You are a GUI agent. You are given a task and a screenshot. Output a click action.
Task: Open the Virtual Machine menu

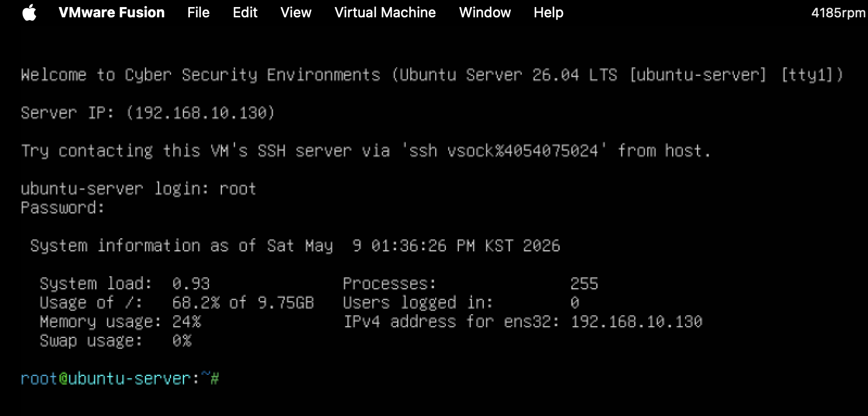tap(385, 12)
